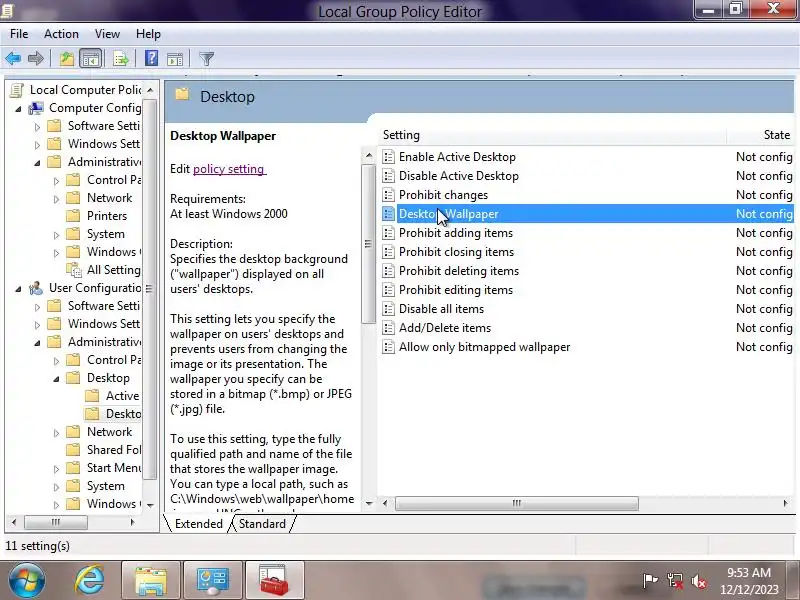Click the Disable all items policy icon
This screenshot has width=800, height=600.
pos(388,309)
